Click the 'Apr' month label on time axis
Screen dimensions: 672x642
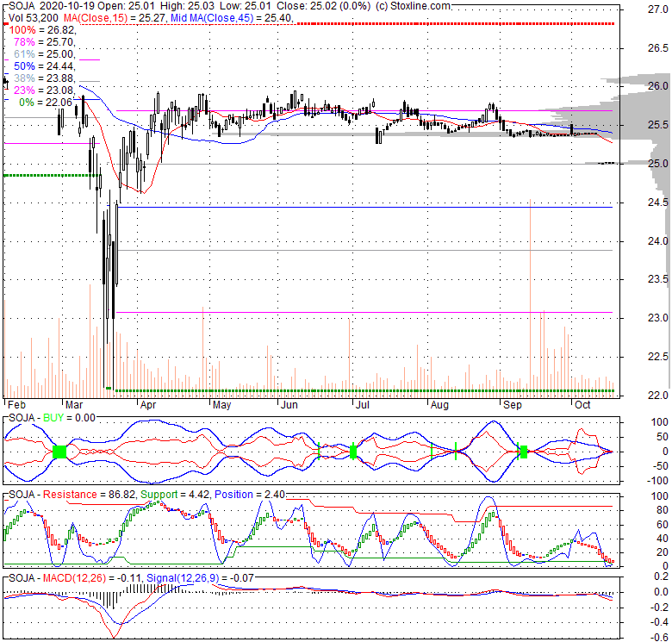(x=148, y=405)
